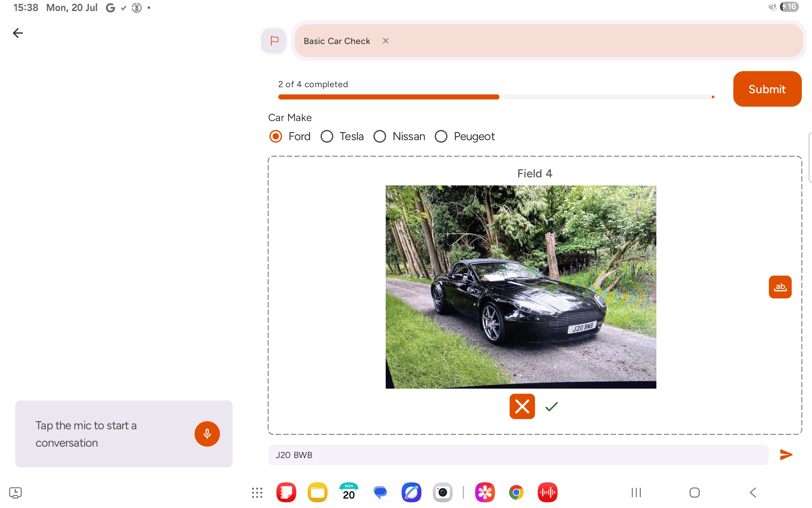Viewport: 812px width, 508px height.
Task: Open the yellow My Files folder app
Action: point(318,492)
